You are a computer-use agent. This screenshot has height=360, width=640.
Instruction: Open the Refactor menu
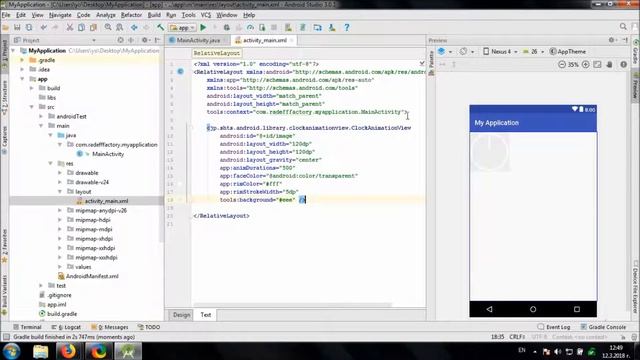[131, 15]
